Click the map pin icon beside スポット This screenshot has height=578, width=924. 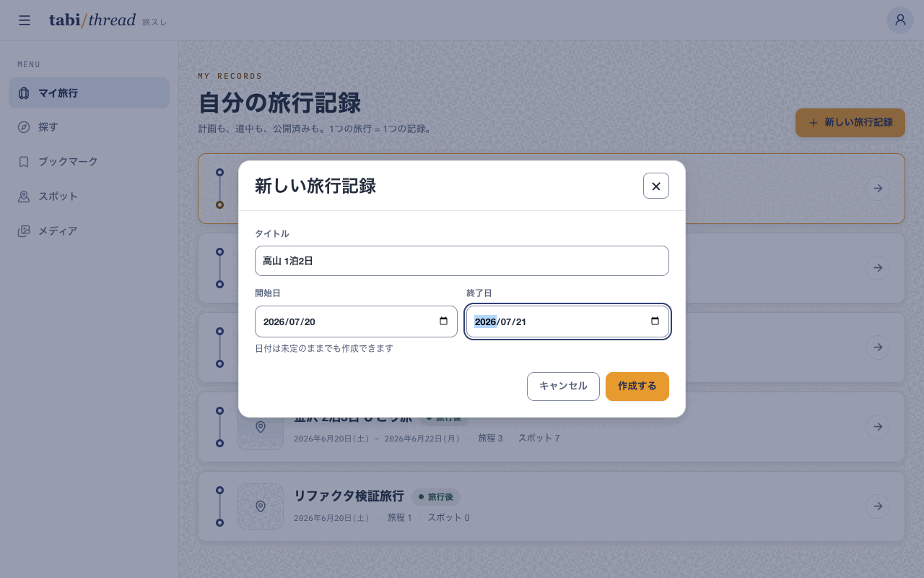pyautogui.click(x=24, y=197)
